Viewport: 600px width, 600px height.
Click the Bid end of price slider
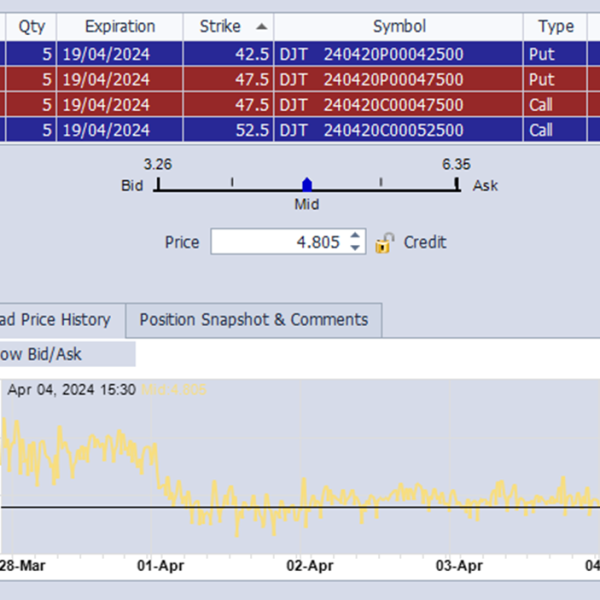[x=157, y=185]
